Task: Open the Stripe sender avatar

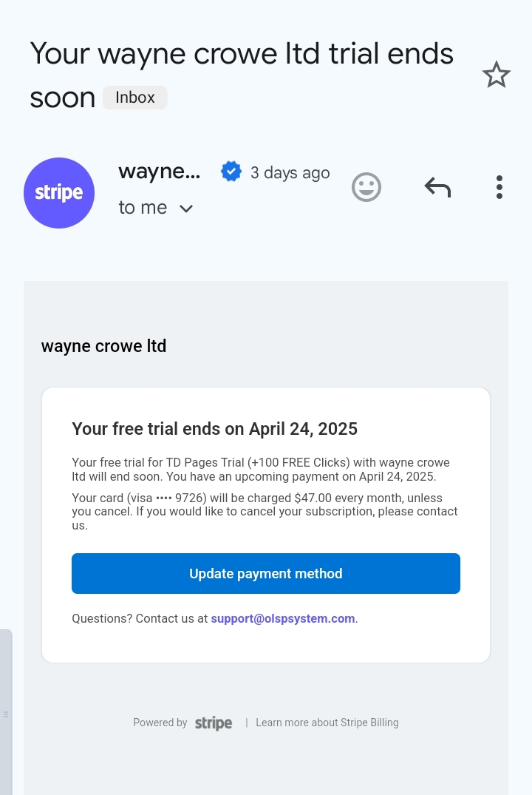Action: (59, 193)
